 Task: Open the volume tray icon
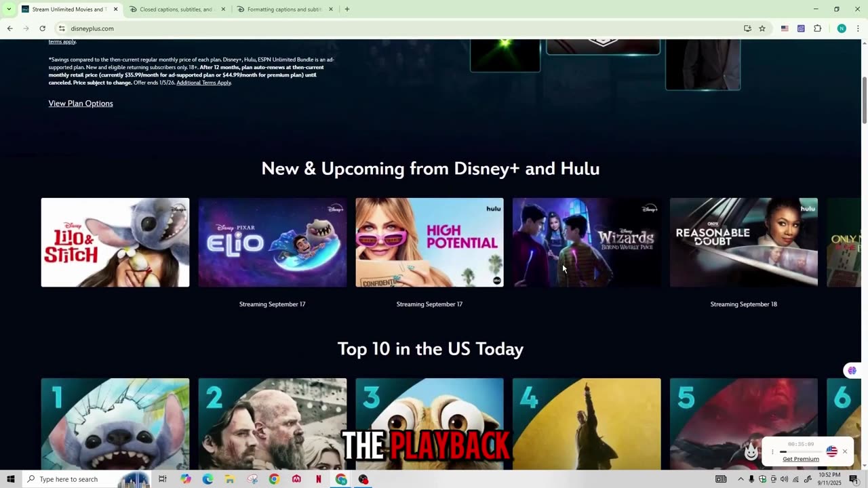pos(785,479)
